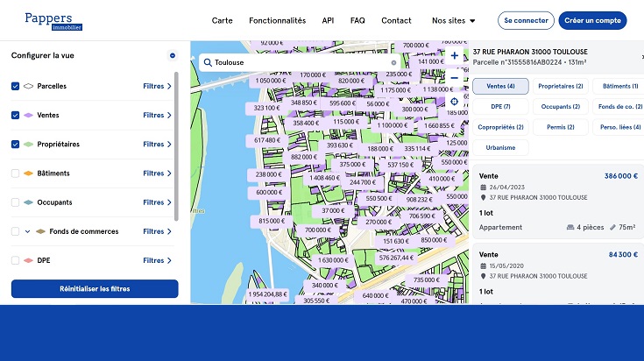Click the 1 050 000 € map price label
The height and width of the screenshot is (361, 644).
pos(270,81)
